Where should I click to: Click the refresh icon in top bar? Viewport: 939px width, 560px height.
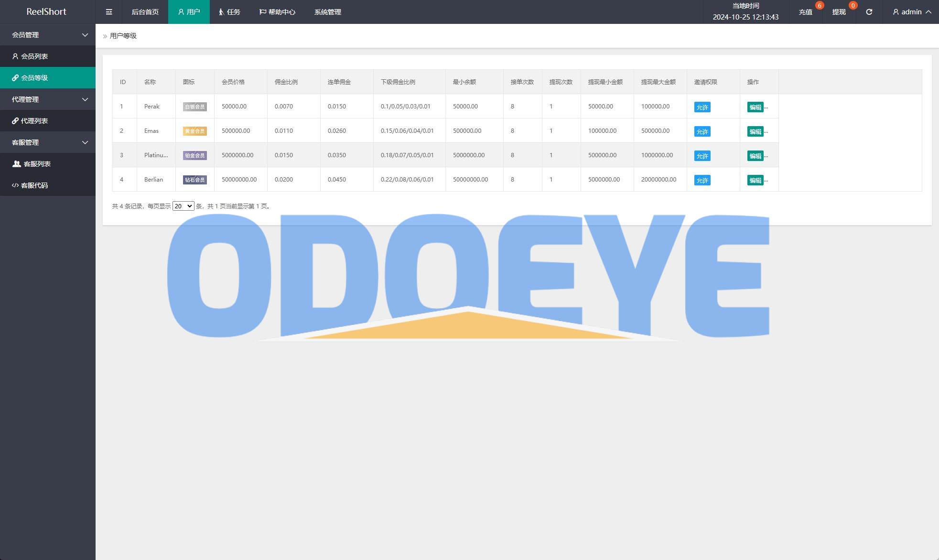[x=869, y=12]
